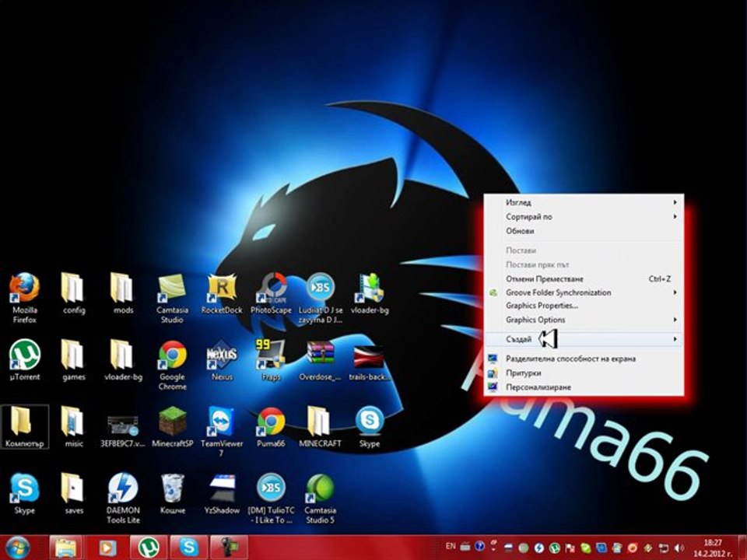Click the DAEMON Tools Lite desktop shortcut
747x560 pixels.
pos(123,498)
